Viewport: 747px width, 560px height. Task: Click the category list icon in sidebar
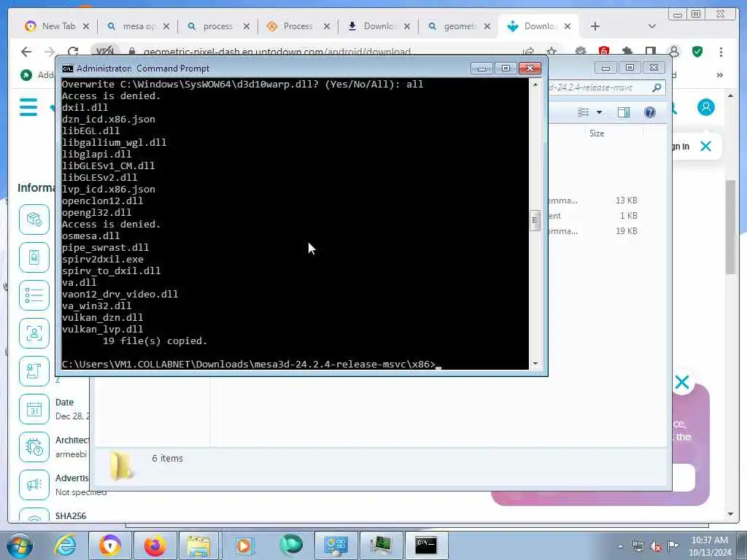pos(34,295)
